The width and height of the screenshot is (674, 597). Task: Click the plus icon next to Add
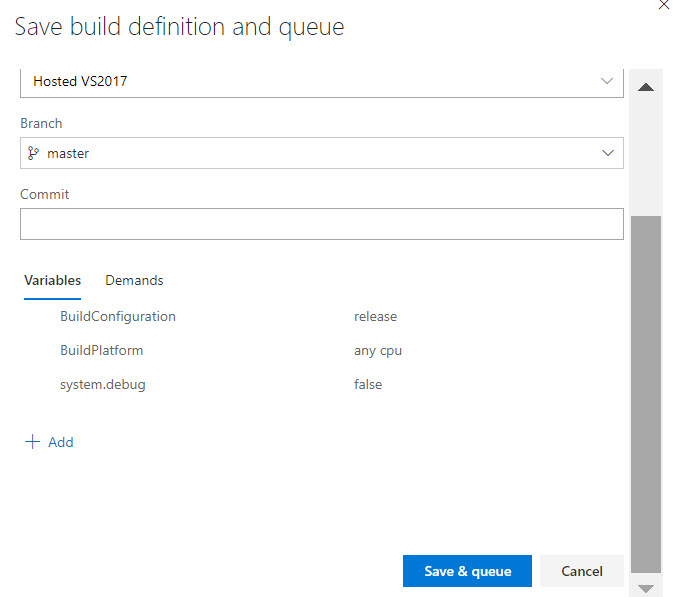tap(32, 442)
